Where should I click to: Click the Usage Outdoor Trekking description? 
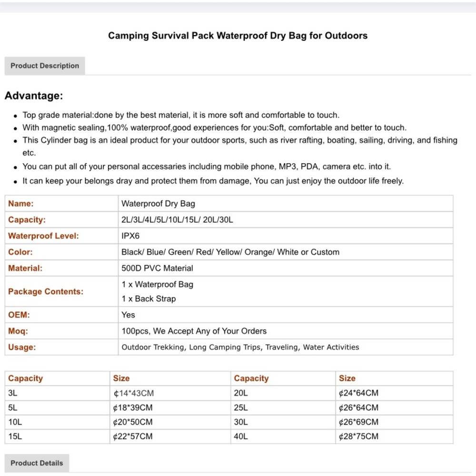(x=240, y=347)
